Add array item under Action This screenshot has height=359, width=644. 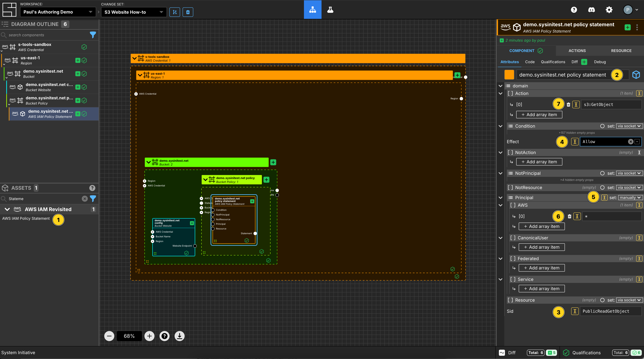539,115
